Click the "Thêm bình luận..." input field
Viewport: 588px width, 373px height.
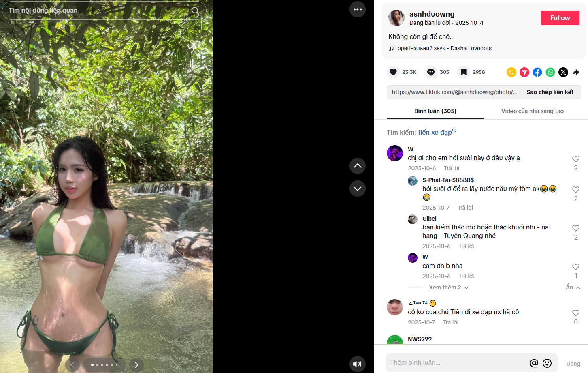point(456,363)
